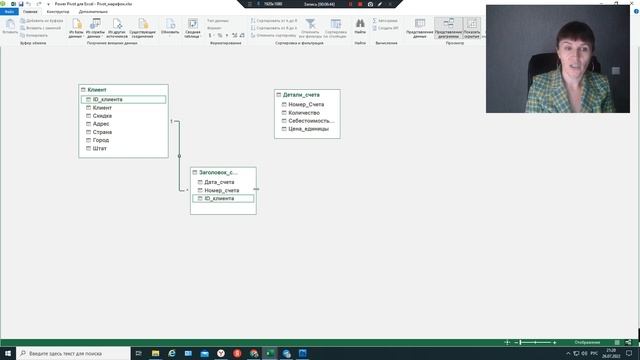This screenshot has height=360, width=640.
Task: Click the redo icon in title bar
Action: tap(39, 4)
